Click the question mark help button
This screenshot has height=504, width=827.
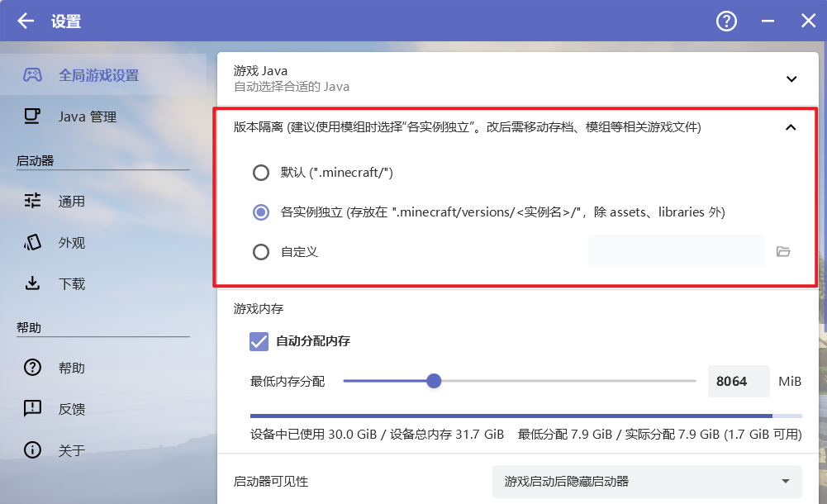coord(725,21)
